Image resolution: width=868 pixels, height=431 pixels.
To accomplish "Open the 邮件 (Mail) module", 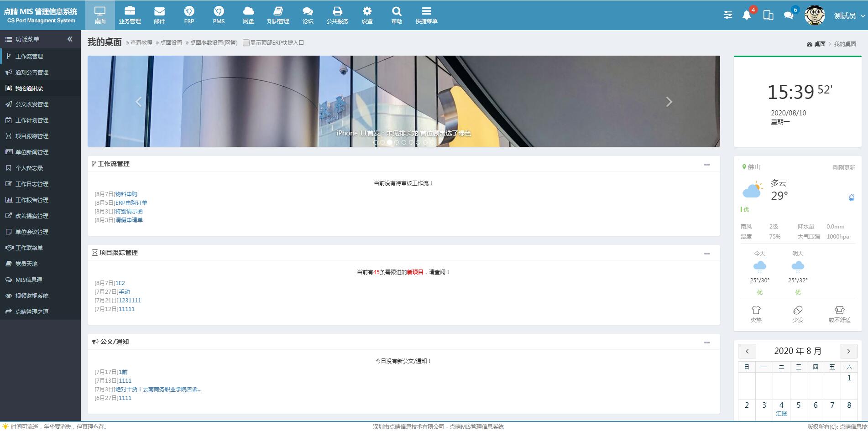I will 159,14.
